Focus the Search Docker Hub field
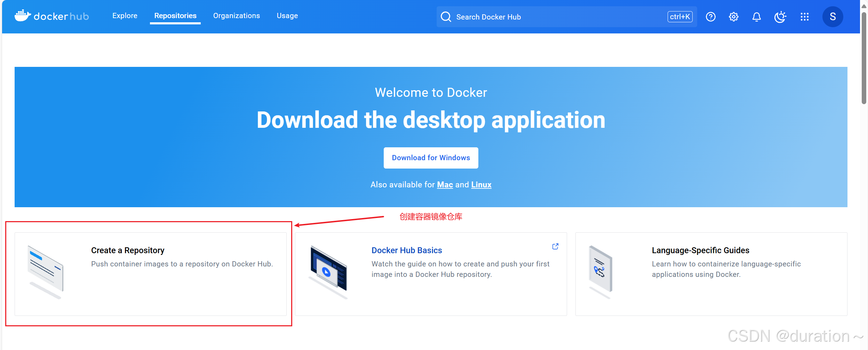This screenshot has width=868, height=350. (x=567, y=17)
